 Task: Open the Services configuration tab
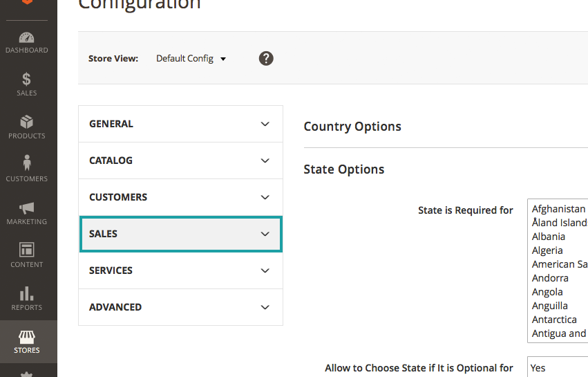coord(180,270)
